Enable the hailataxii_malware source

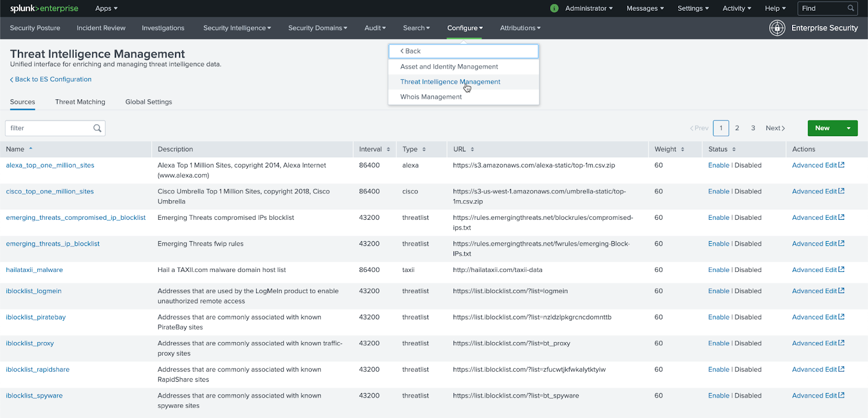click(x=718, y=270)
